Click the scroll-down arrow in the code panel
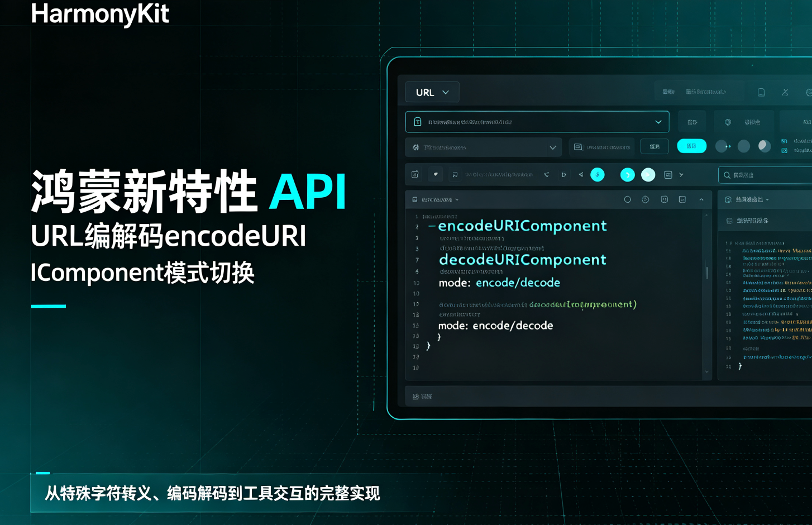This screenshot has height=525, width=812. pyautogui.click(x=706, y=371)
